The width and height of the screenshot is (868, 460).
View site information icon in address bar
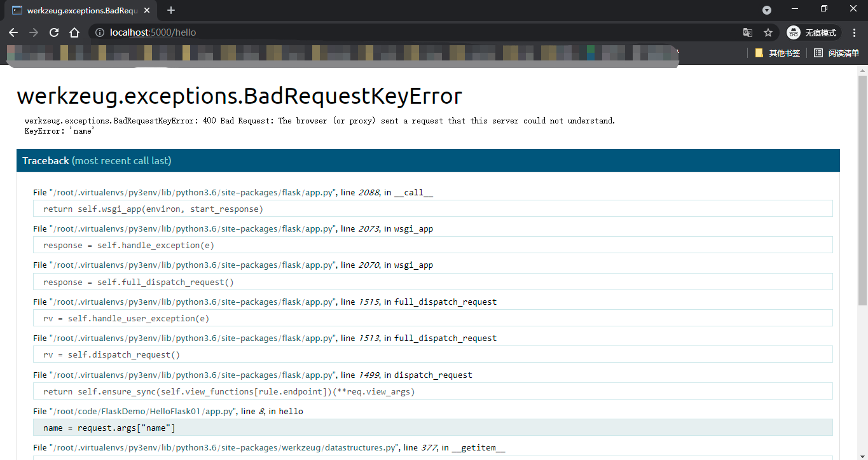pos(99,32)
